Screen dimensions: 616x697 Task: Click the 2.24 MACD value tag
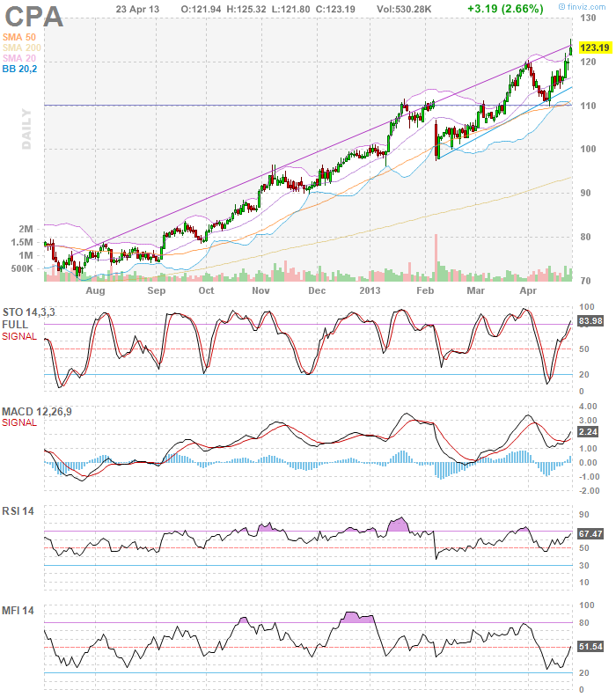[589, 432]
